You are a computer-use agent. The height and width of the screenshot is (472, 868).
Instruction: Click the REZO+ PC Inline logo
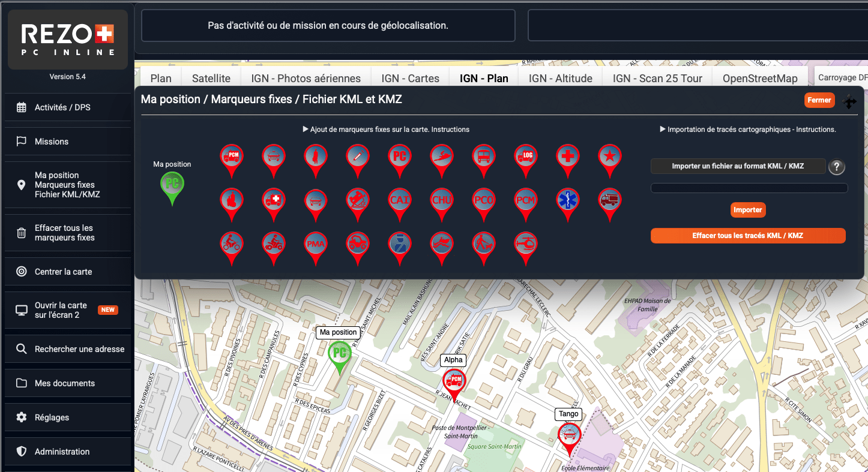tap(68, 40)
